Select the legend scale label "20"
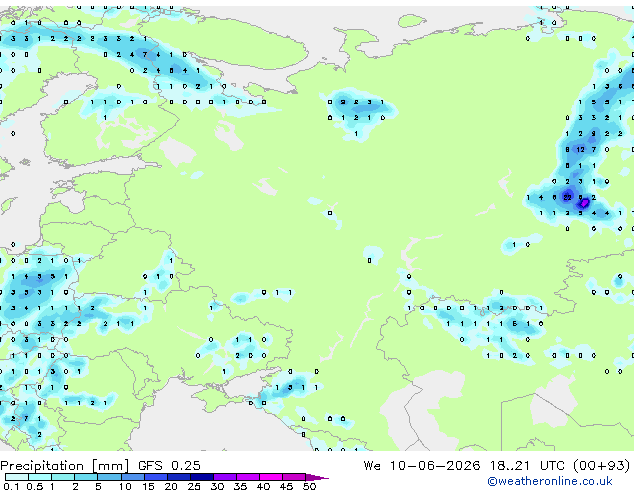Screen dimensions: 634x490 coord(171,486)
